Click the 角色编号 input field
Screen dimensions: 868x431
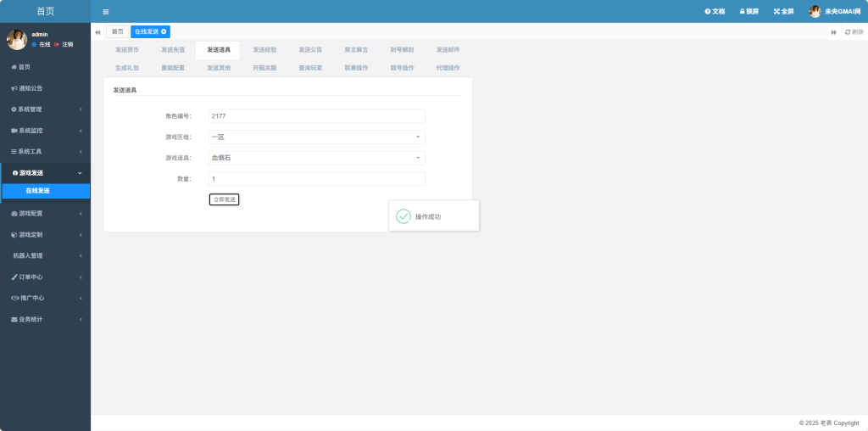pos(317,116)
